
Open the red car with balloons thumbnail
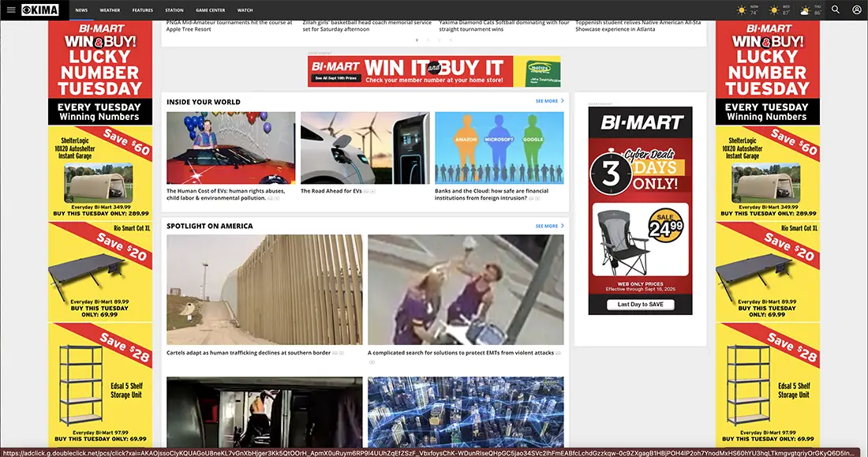(231, 148)
